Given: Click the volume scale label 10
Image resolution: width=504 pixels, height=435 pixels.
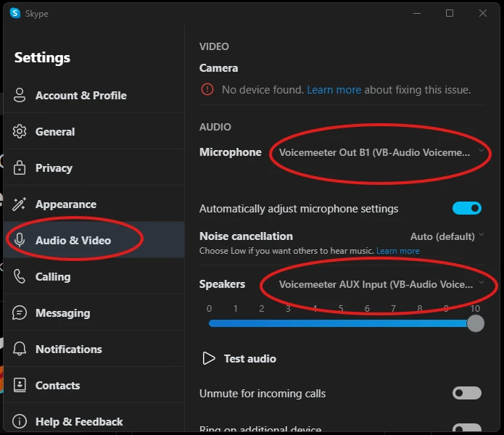Looking at the screenshot, I should click(475, 309).
